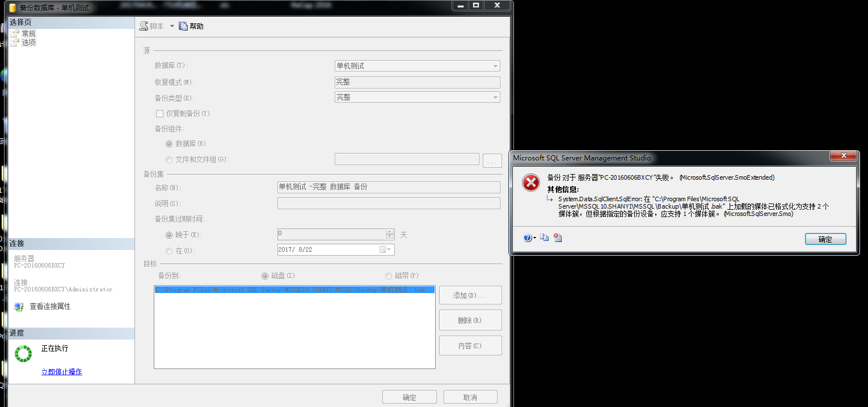Open the 查看连接属性 link
The image size is (868, 407).
click(50, 306)
